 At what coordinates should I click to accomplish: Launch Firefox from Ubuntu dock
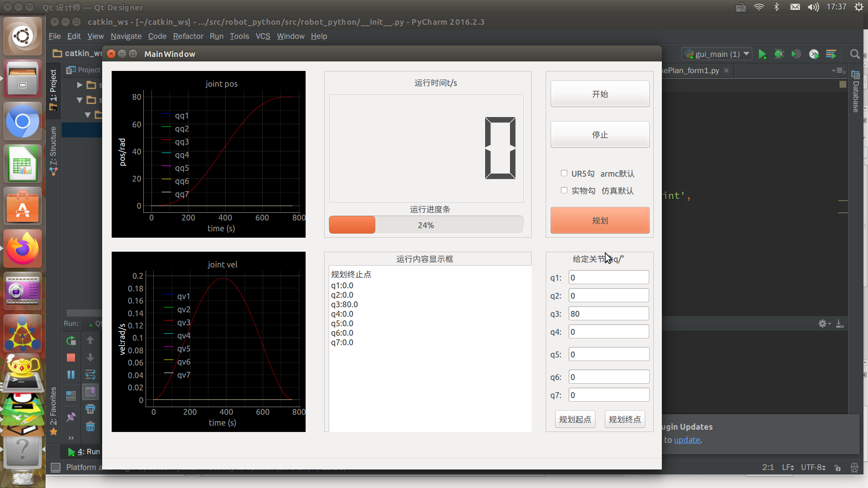[23, 248]
